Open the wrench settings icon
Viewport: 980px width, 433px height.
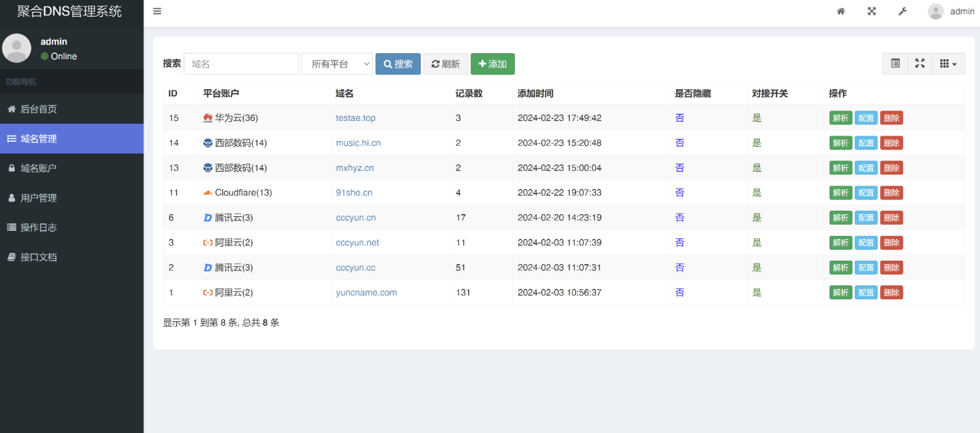coord(902,11)
